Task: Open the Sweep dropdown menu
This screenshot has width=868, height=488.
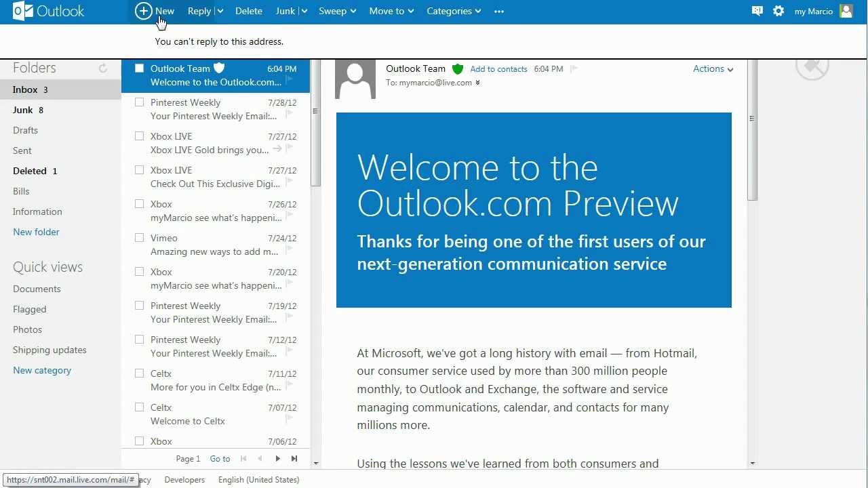Action: pos(338,11)
